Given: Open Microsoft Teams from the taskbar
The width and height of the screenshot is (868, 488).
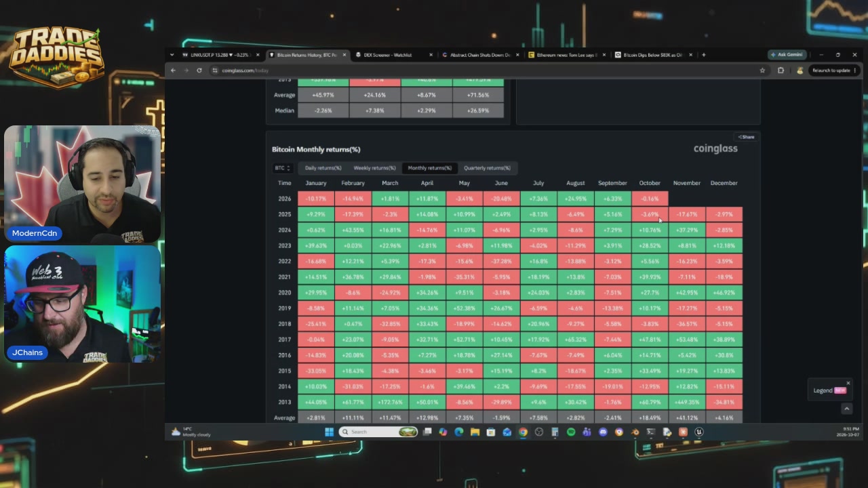Looking at the screenshot, I should click(x=587, y=432).
